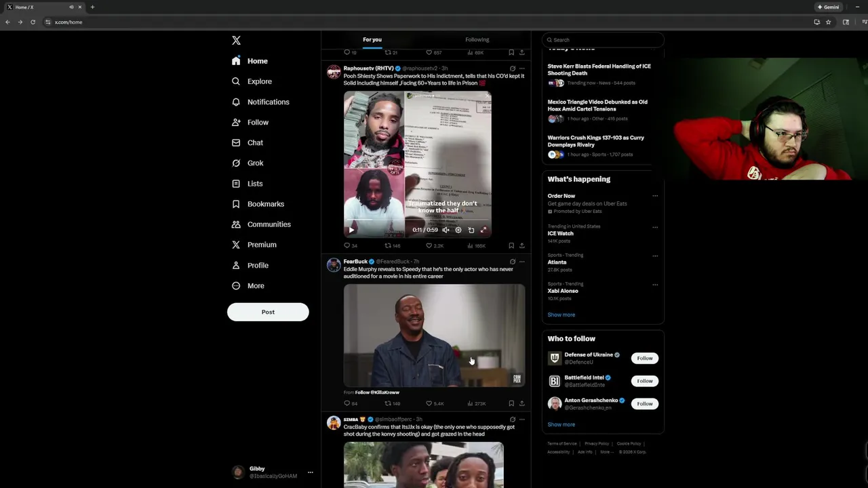Open Chat in sidebar
Screen dimensions: 868x488
pos(248,142)
